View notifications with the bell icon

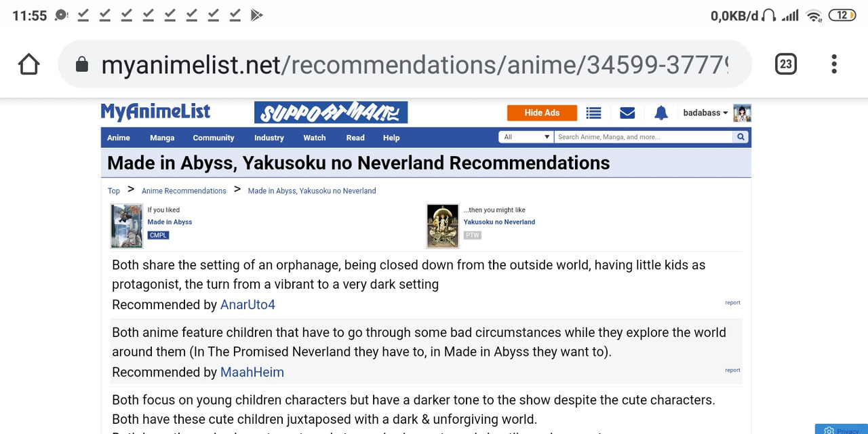(660, 113)
